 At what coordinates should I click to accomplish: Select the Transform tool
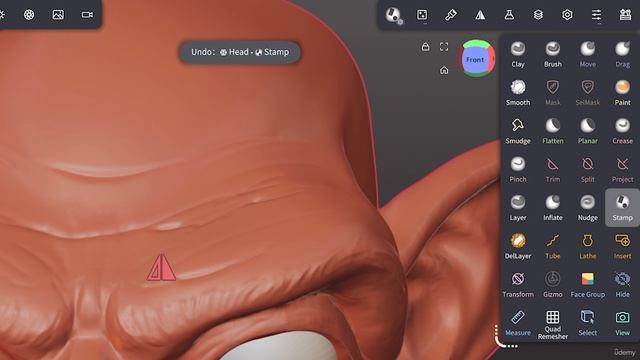tap(518, 284)
